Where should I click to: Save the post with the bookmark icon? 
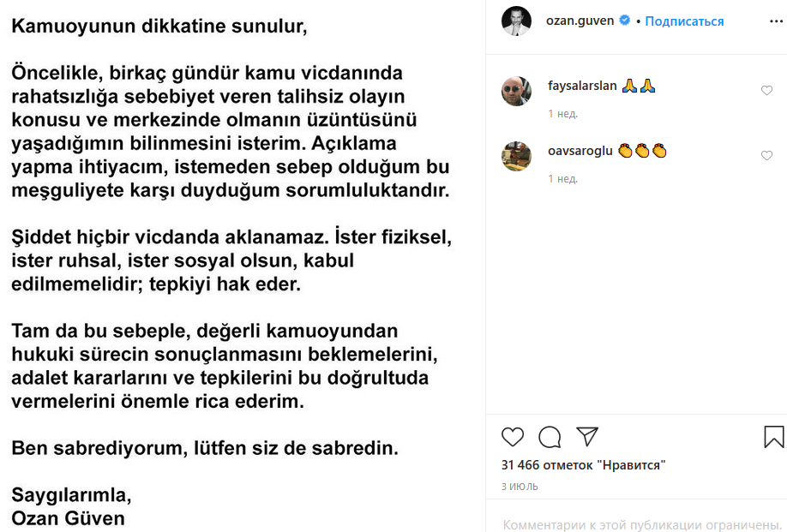(x=773, y=437)
